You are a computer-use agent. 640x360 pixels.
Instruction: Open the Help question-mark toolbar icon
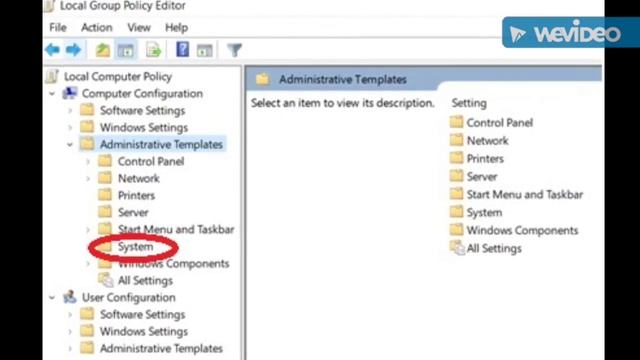(x=182, y=50)
